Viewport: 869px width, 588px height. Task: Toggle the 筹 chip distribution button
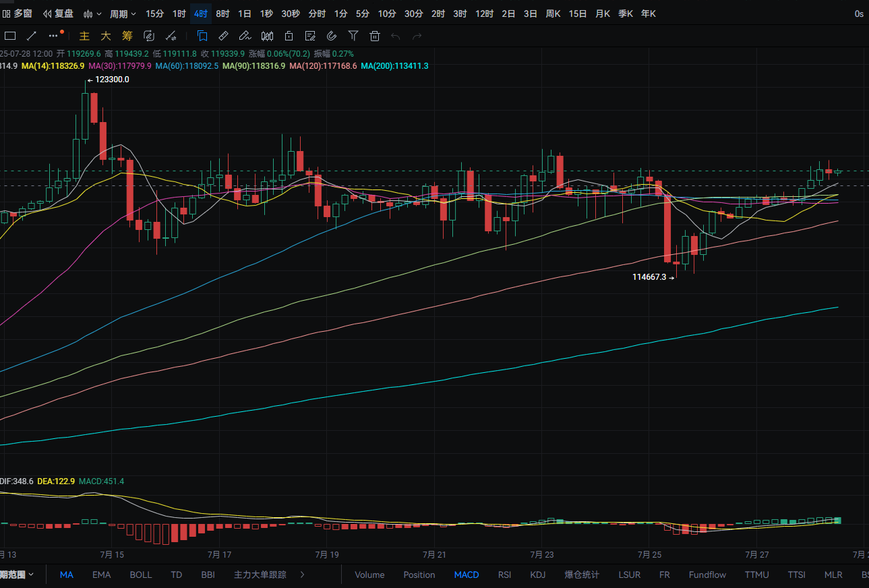[x=127, y=36]
